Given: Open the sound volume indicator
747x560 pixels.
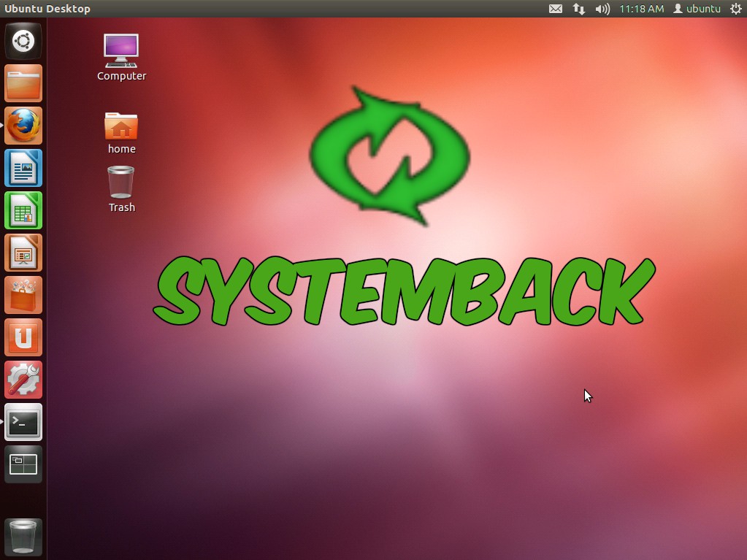Looking at the screenshot, I should (602, 9).
